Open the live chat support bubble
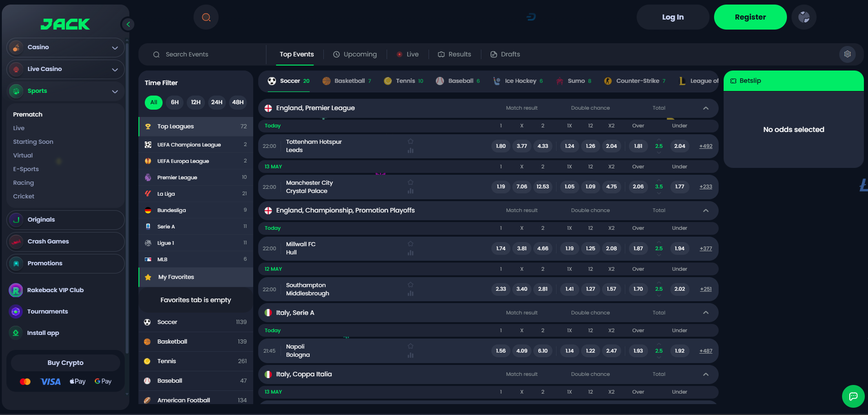This screenshot has width=868, height=415. point(853,396)
